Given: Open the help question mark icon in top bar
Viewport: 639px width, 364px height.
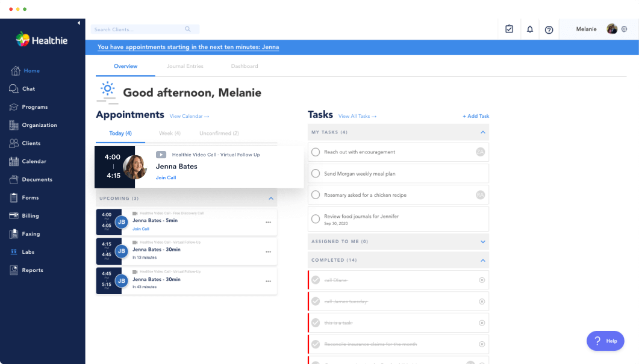Looking at the screenshot, I should click(549, 29).
